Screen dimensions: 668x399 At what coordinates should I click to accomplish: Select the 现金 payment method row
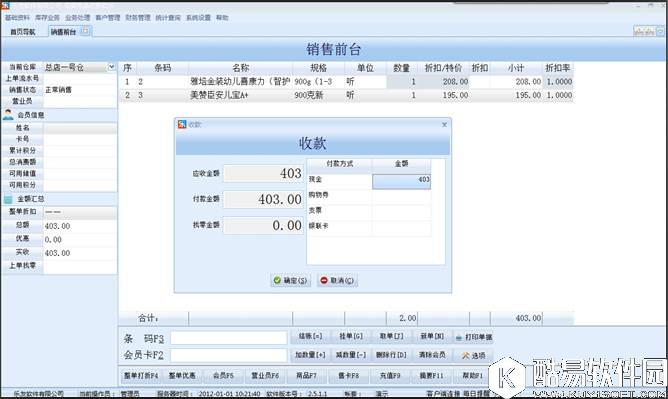[x=369, y=180]
